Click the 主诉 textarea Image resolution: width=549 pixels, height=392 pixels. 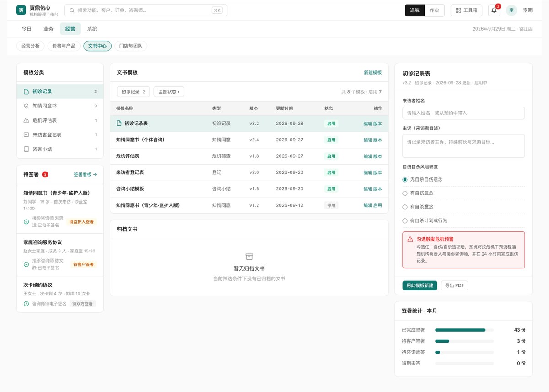[463, 146]
